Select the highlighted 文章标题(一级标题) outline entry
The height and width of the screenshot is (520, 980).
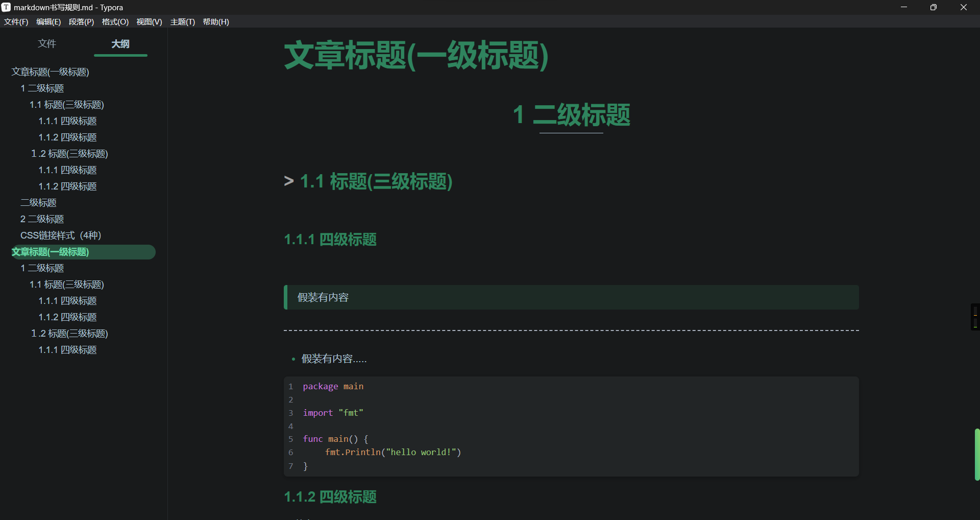click(x=83, y=252)
